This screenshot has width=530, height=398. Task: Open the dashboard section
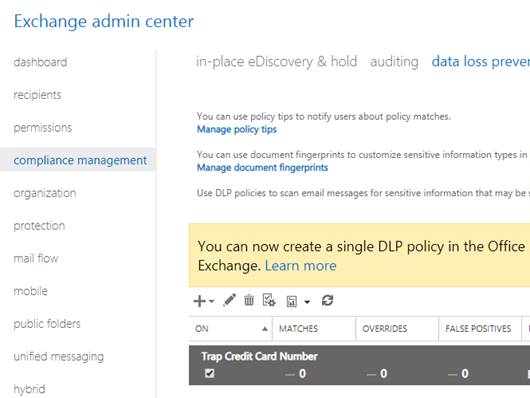pyautogui.click(x=40, y=62)
